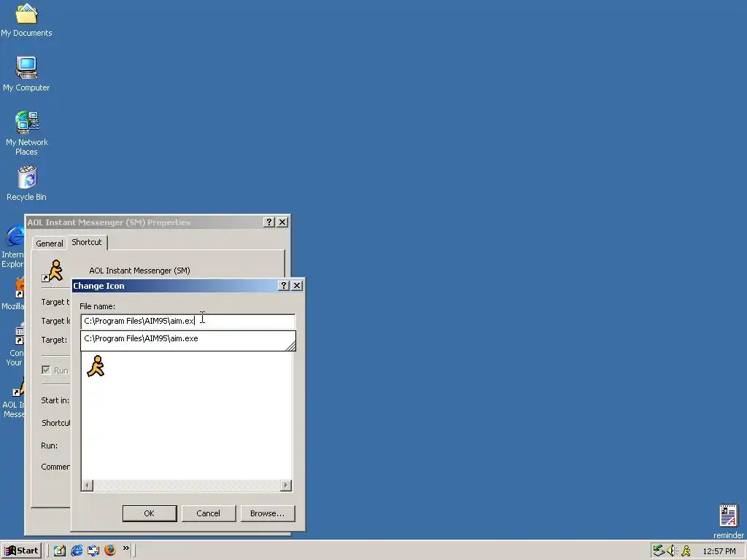
Task: Click the first Quick Launch icon with the pencil
Action: 60,551
